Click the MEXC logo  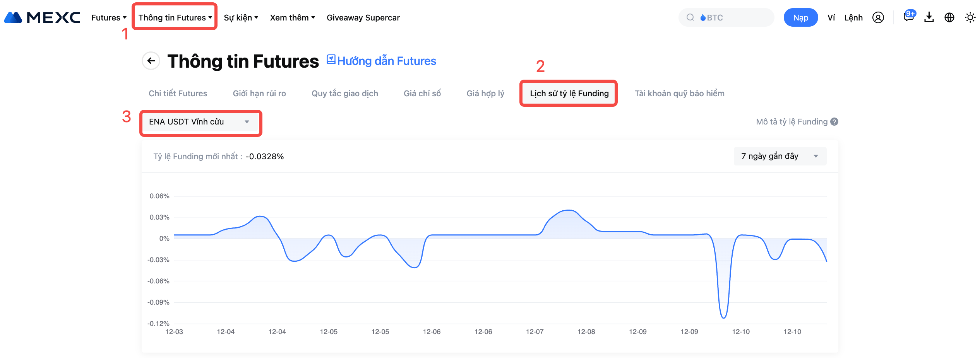click(42, 17)
